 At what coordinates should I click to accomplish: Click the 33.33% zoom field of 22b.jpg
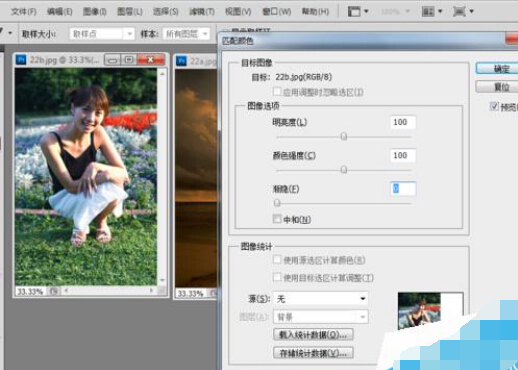point(30,292)
